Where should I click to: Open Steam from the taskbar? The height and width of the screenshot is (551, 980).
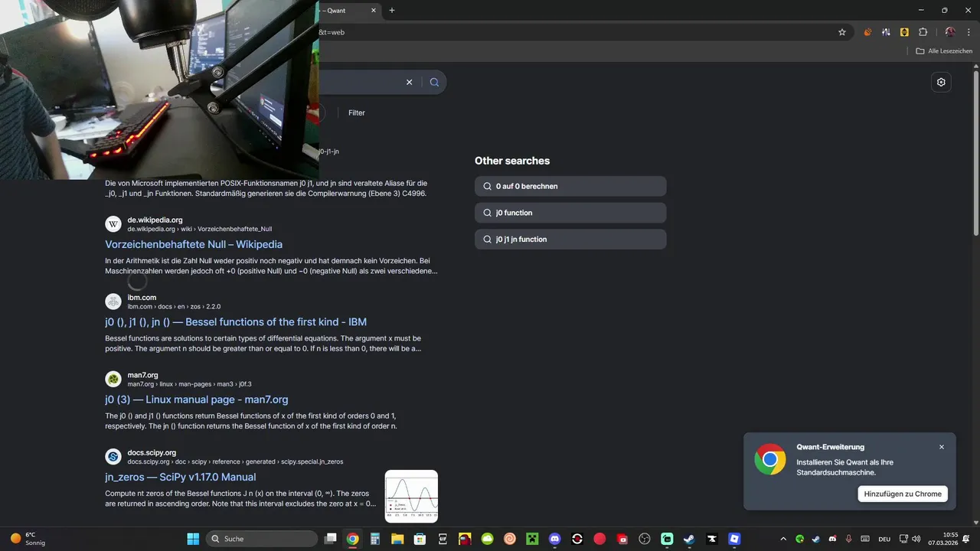(690, 539)
